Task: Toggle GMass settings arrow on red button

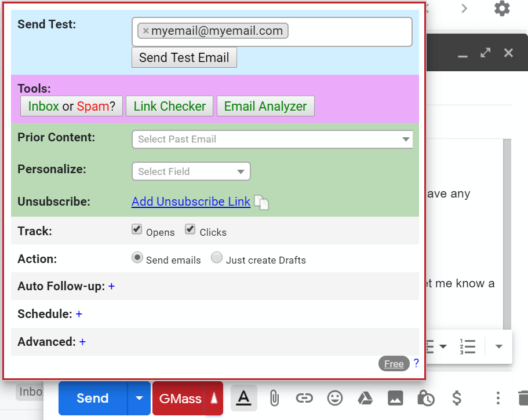Action: [214, 399]
